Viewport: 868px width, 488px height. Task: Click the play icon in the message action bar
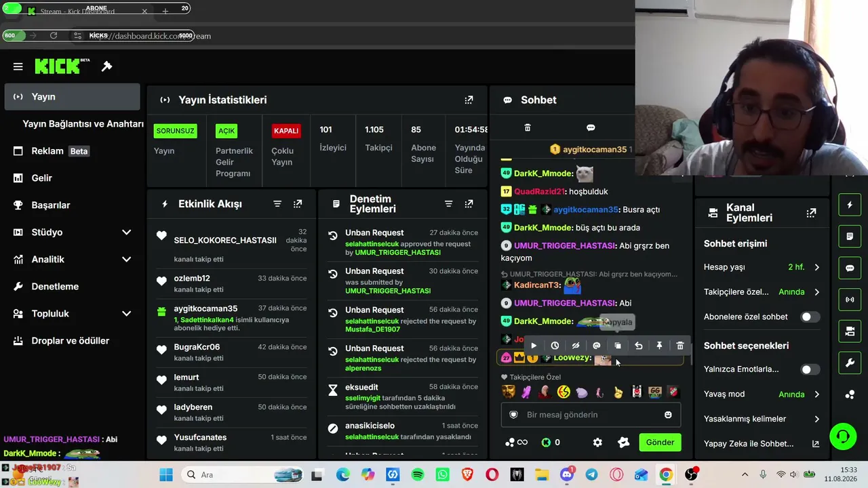click(534, 346)
